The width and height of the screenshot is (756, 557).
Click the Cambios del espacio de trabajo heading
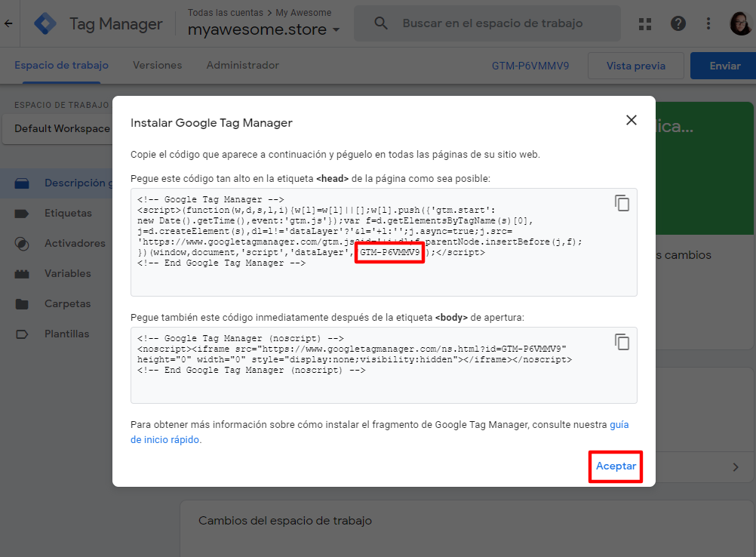pyautogui.click(x=285, y=521)
